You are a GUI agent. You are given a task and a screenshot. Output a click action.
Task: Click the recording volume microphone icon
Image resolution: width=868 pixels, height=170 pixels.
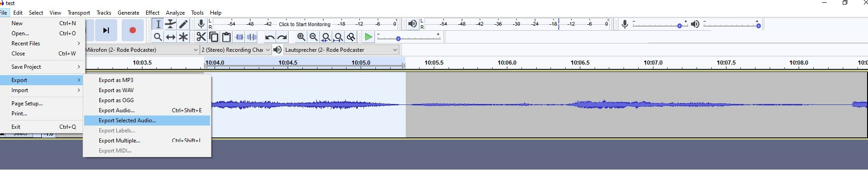[624, 24]
